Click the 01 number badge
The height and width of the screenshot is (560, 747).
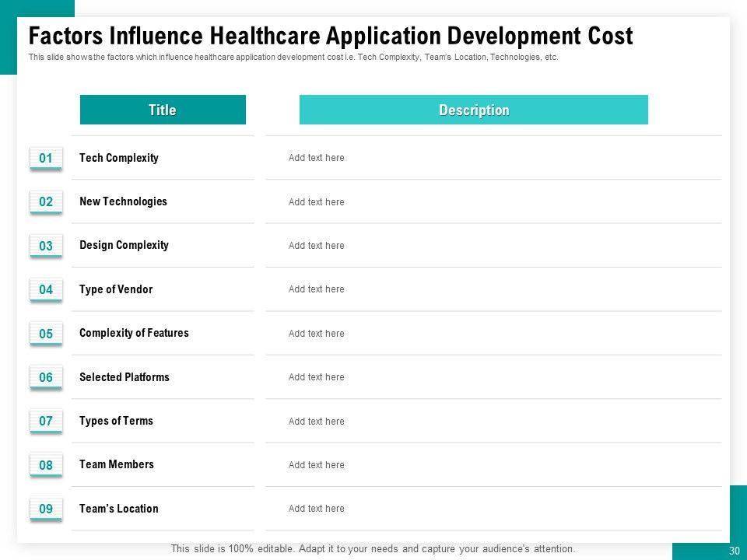pyautogui.click(x=46, y=159)
